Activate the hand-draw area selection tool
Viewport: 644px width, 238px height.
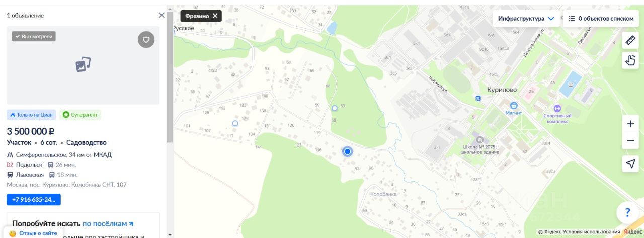click(630, 61)
